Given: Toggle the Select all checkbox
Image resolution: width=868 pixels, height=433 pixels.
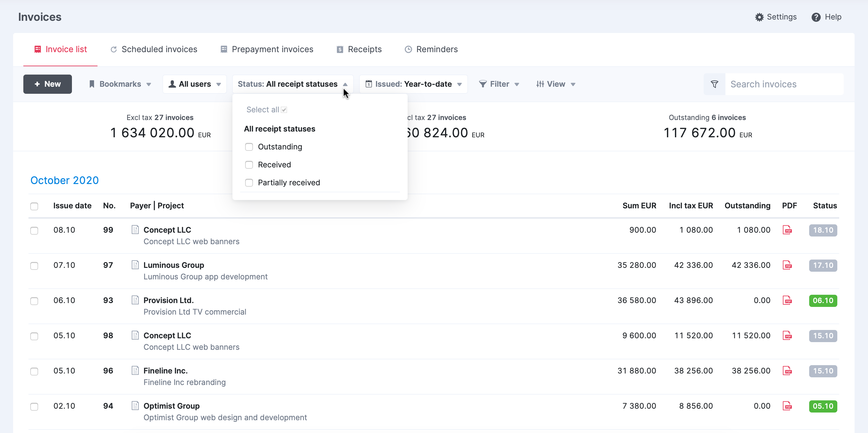Looking at the screenshot, I should (x=284, y=109).
